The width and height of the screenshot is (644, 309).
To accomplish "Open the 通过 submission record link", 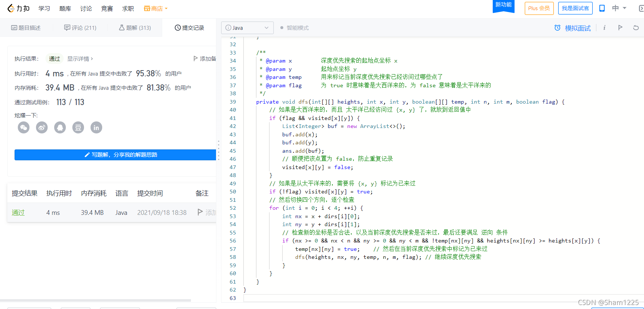I will pyautogui.click(x=18, y=213).
